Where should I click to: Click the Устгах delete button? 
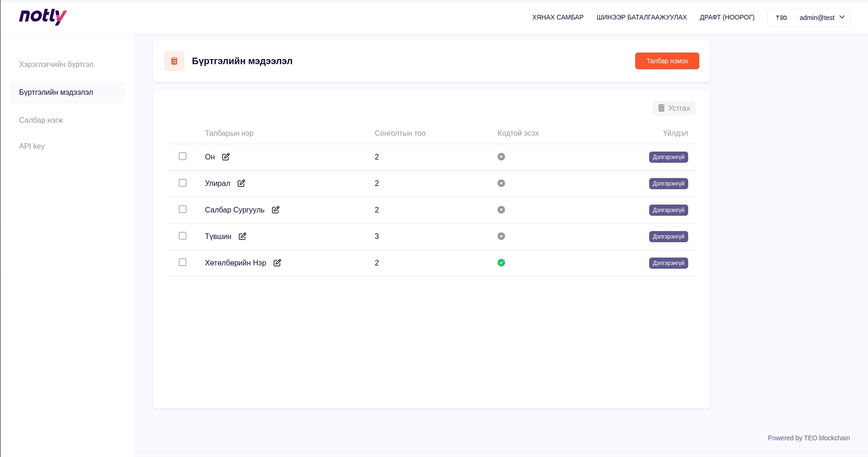tap(674, 108)
